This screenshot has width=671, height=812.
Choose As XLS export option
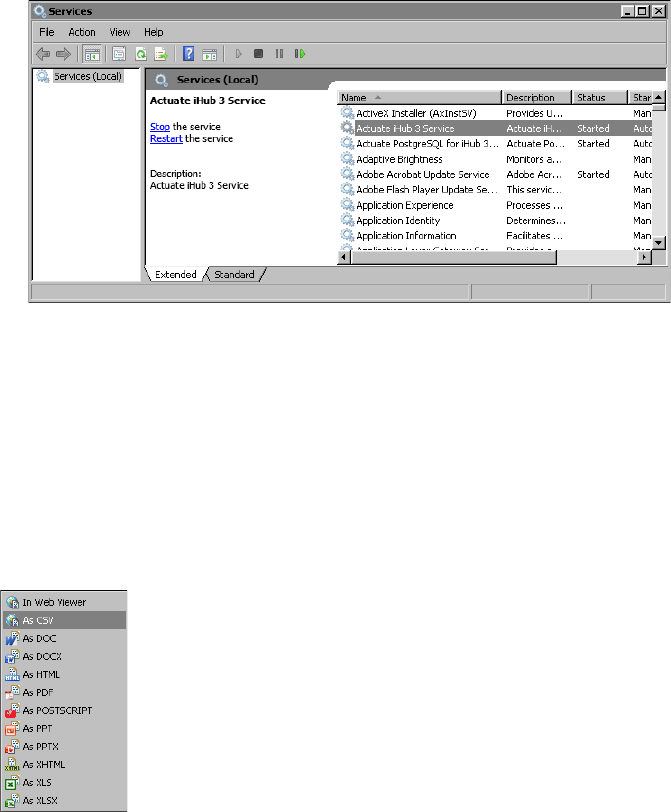pos(65,782)
